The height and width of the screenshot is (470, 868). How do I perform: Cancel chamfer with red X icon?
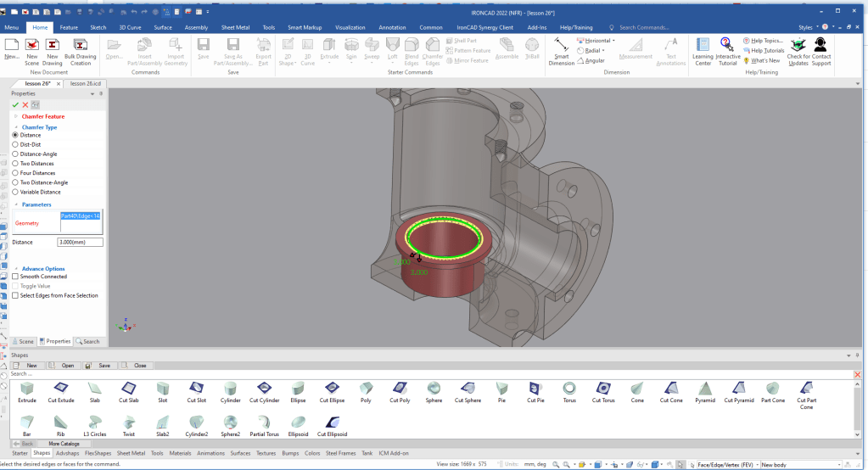(x=25, y=104)
